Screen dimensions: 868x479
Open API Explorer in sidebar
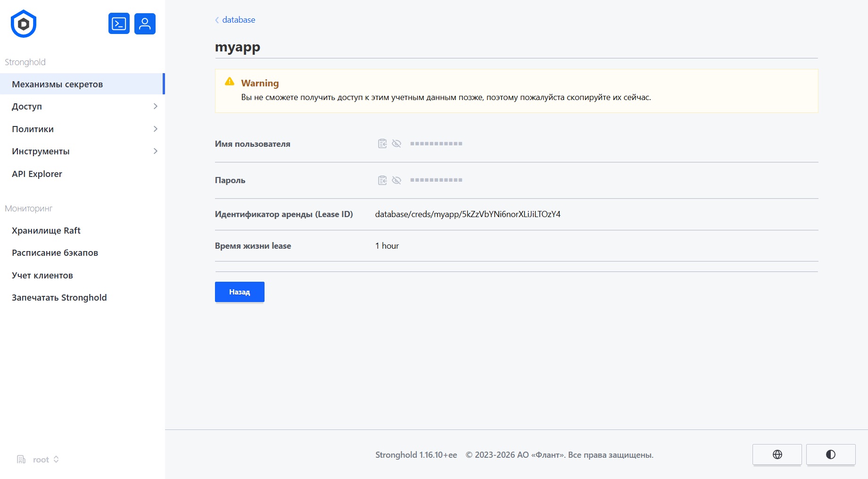pyautogui.click(x=37, y=174)
